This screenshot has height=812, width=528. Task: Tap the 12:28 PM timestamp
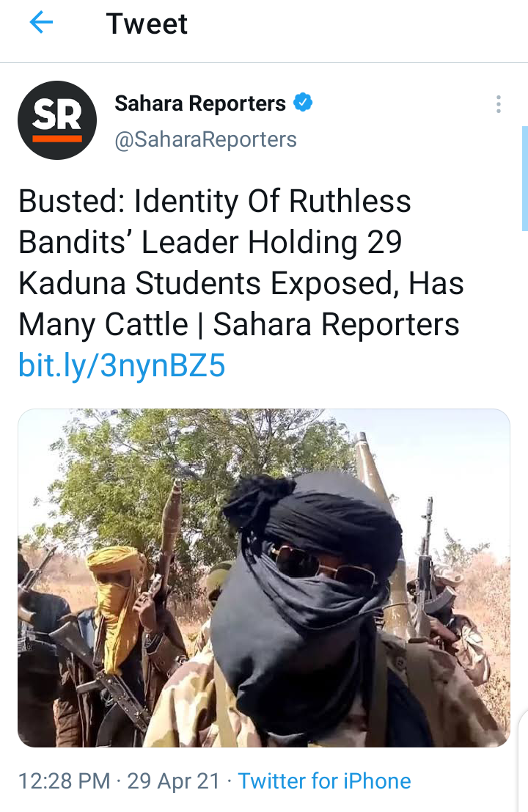65,781
